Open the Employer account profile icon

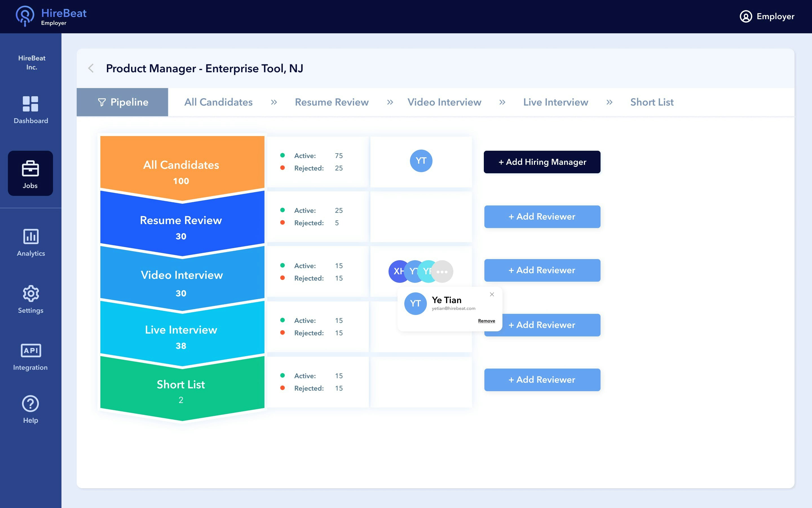pos(745,16)
